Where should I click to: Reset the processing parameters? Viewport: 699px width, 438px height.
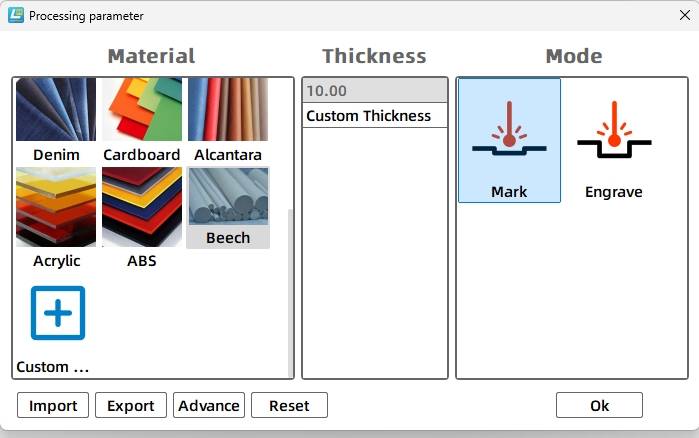point(289,405)
